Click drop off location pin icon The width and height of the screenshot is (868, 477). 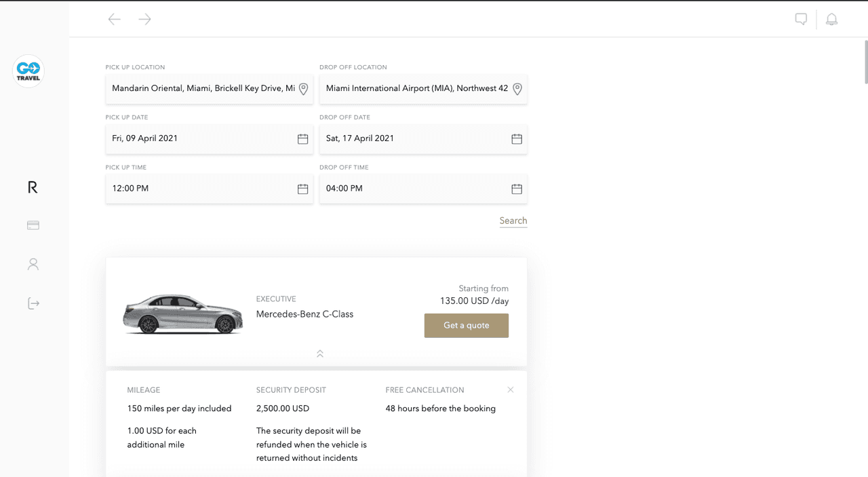[x=517, y=89]
